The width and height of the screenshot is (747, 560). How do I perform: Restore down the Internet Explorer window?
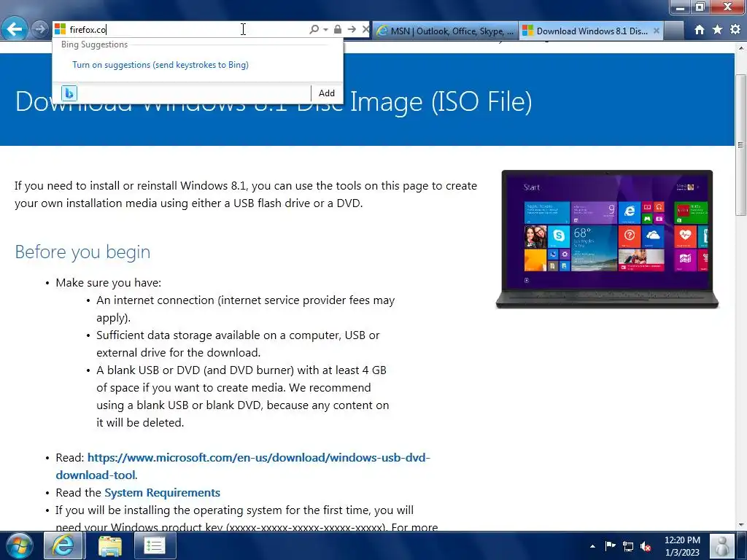pyautogui.click(x=700, y=7)
